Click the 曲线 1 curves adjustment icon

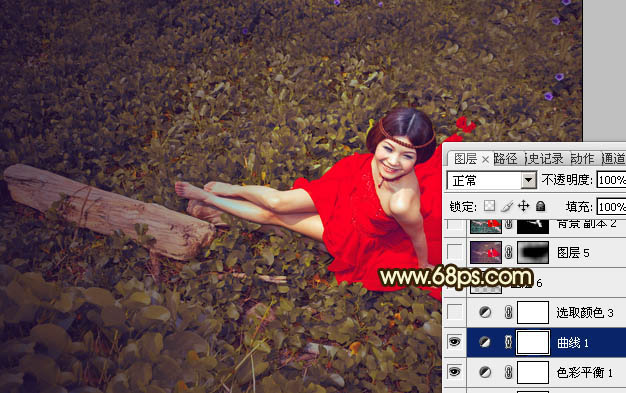[x=485, y=342]
